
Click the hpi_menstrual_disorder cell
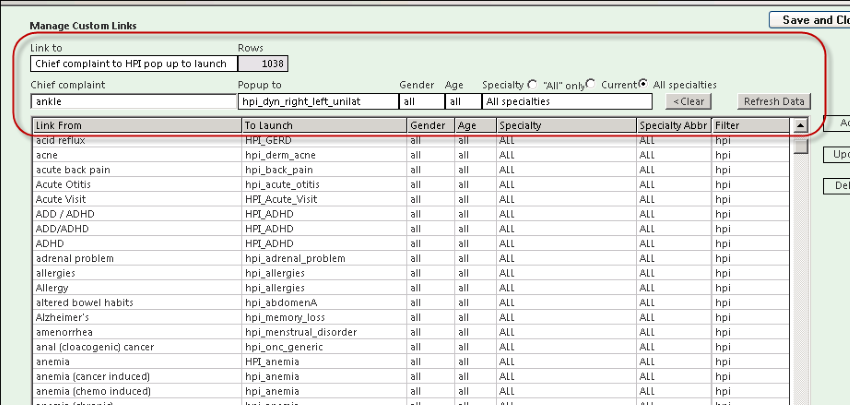click(325, 332)
